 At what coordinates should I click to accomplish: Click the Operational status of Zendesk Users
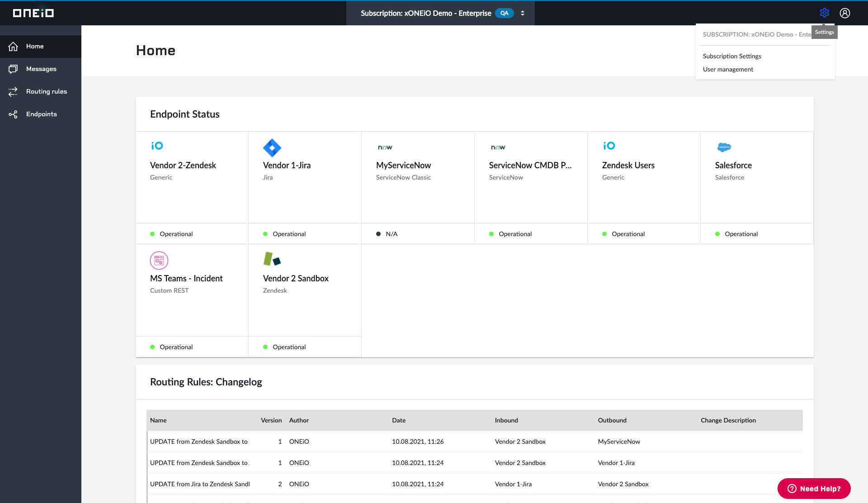628,234
